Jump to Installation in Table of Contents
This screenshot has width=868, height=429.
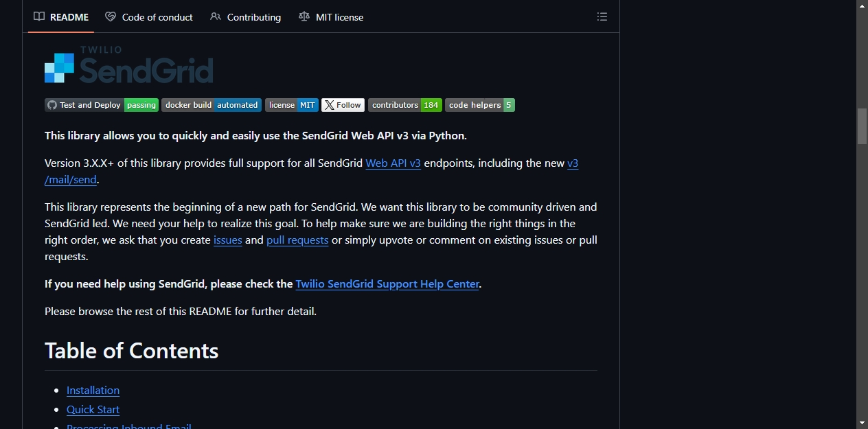[93, 391]
